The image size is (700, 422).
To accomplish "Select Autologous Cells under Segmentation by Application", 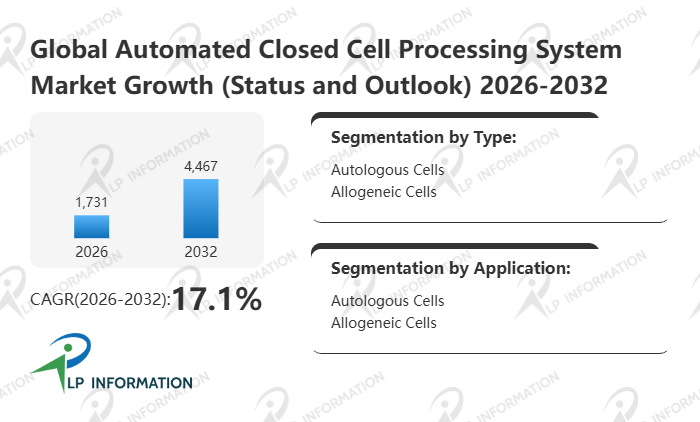I will coord(387,301).
